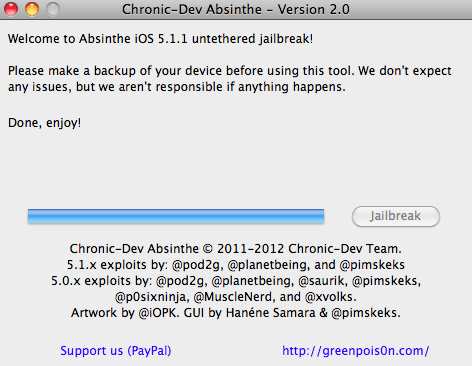Click the @p0sixninja handle in credits
This screenshot has height=366, width=472.
click(x=152, y=297)
